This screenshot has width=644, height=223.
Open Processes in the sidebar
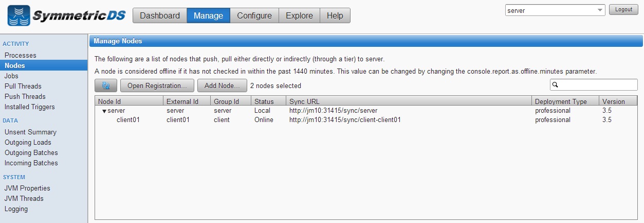pyautogui.click(x=21, y=55)
